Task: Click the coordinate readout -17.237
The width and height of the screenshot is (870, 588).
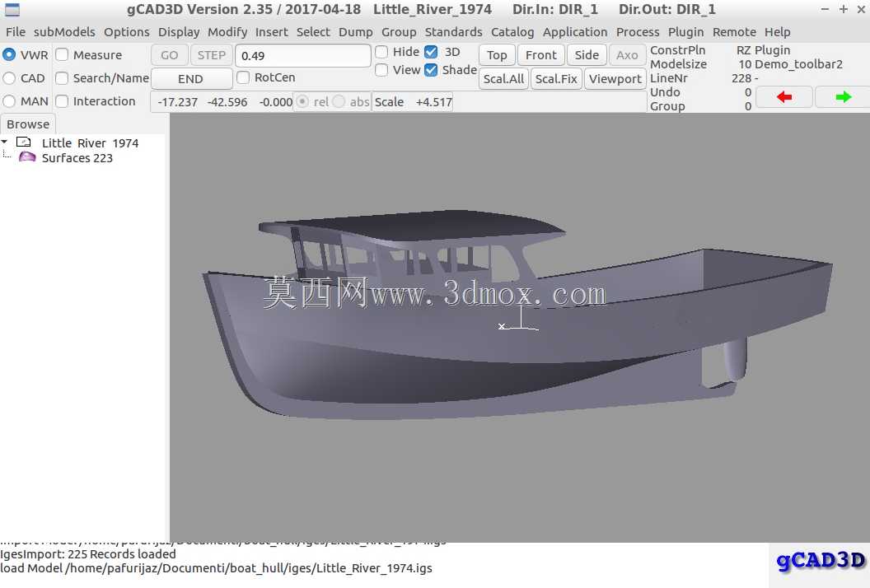Action: (178, 102)
